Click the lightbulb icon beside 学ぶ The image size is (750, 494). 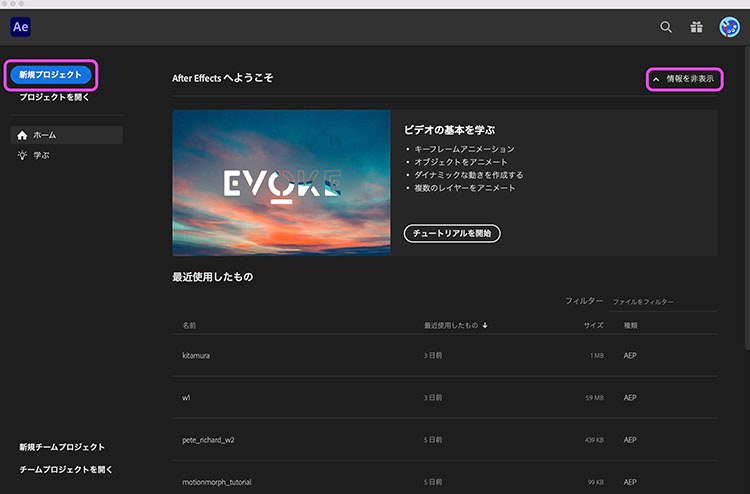[22, 155]
